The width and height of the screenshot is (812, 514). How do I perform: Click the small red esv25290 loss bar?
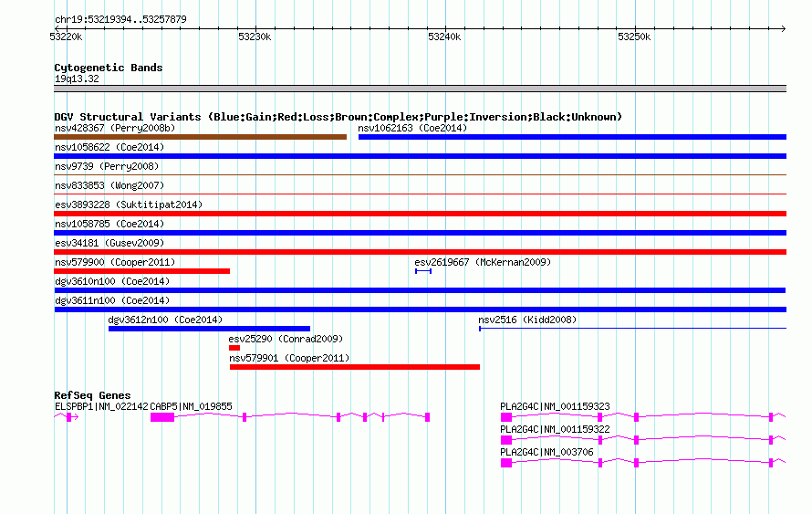234,348
